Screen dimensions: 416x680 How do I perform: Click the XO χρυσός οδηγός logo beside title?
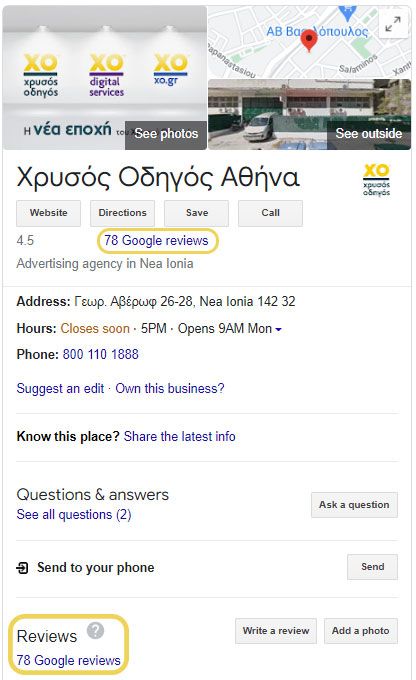tap(376, 180)
